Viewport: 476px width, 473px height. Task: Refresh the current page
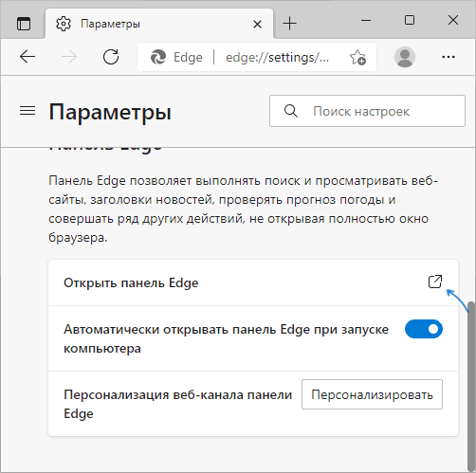click(x=111, y=57)
